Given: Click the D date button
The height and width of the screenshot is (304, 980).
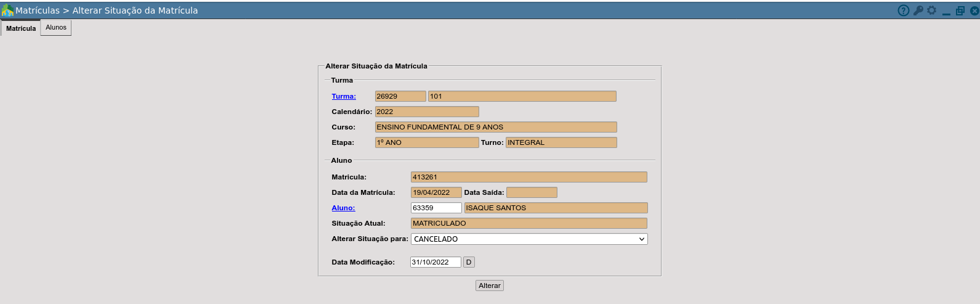Looking at the screenshot, I should tap(469, 262).
